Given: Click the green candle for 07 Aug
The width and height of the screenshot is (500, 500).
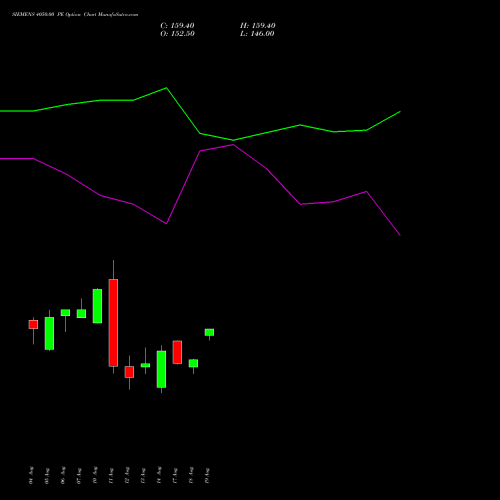Looking at the screenshot, I should (x=81, y=313).
